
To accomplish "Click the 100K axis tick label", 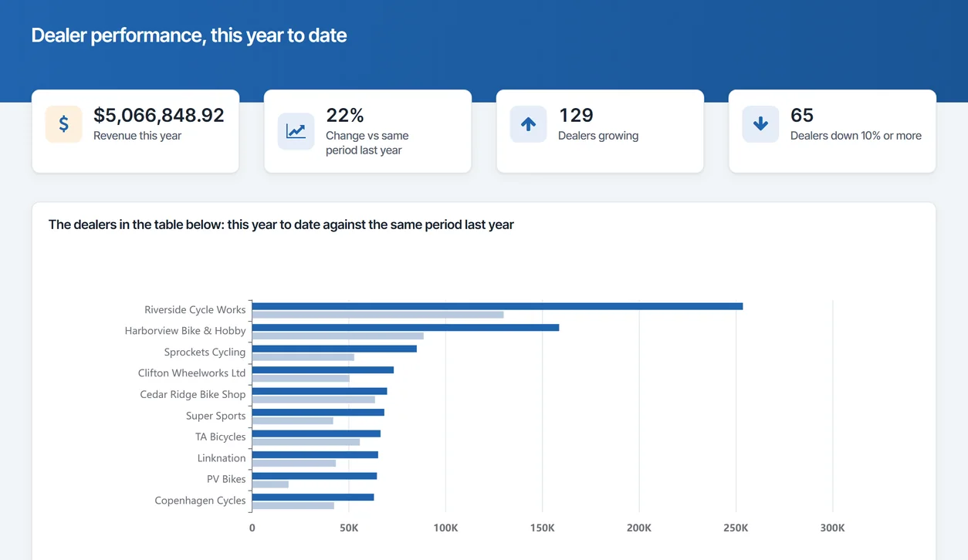I will [x=445, y=528].
